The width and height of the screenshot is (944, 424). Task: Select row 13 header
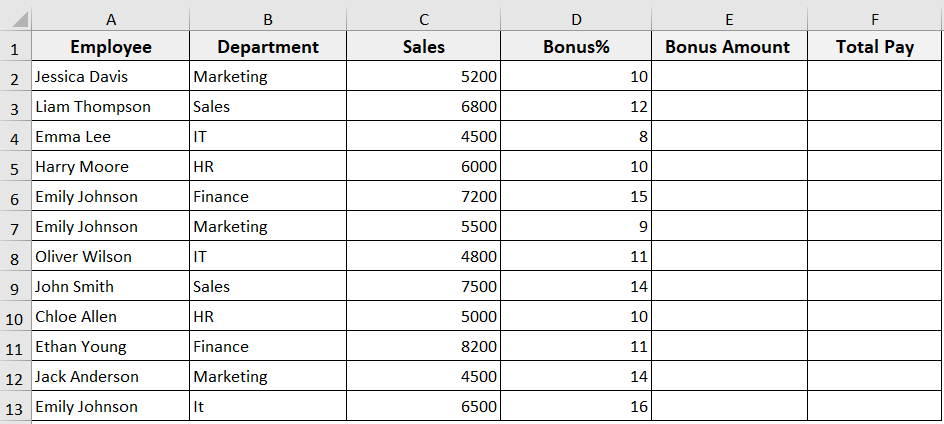15,407
